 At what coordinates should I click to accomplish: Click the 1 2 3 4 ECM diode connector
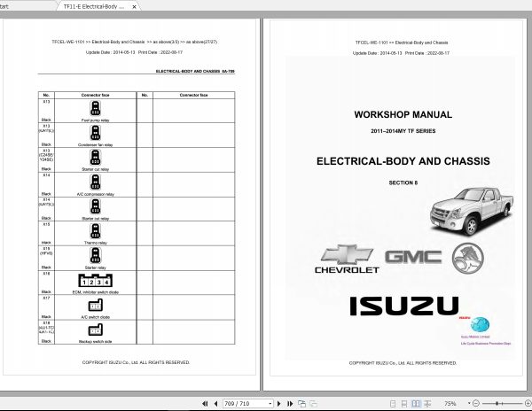(x=96, y=281)
